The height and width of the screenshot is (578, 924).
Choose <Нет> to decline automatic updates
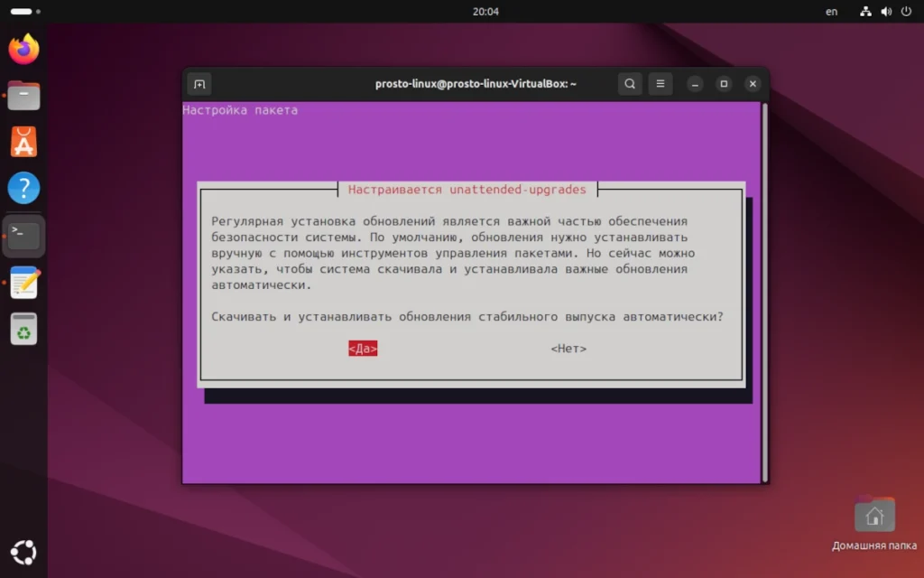(x=568, y=349)
